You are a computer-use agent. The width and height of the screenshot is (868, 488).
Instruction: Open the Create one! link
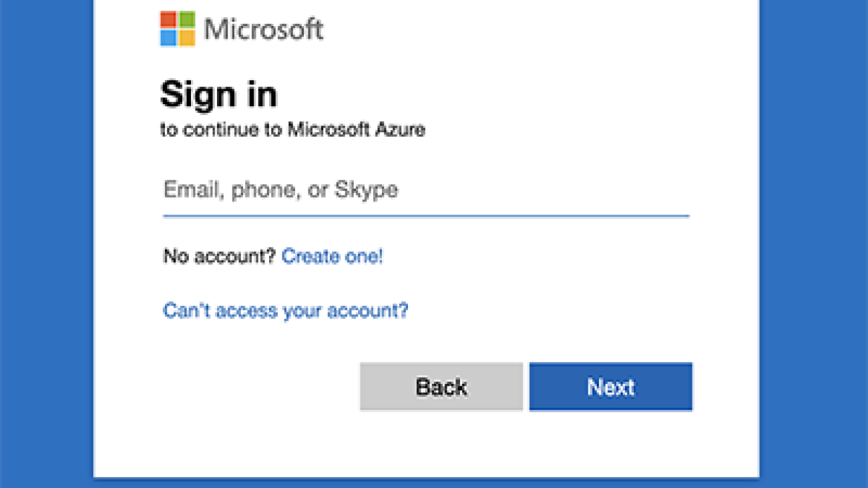(333, 256)
